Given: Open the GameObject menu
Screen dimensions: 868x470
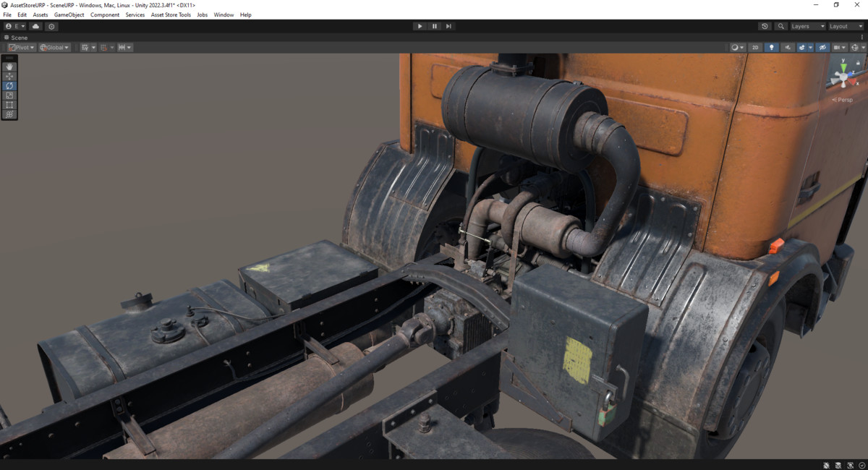Looking at the screenshot, I should pyautogui.click(x=68, y=14).
